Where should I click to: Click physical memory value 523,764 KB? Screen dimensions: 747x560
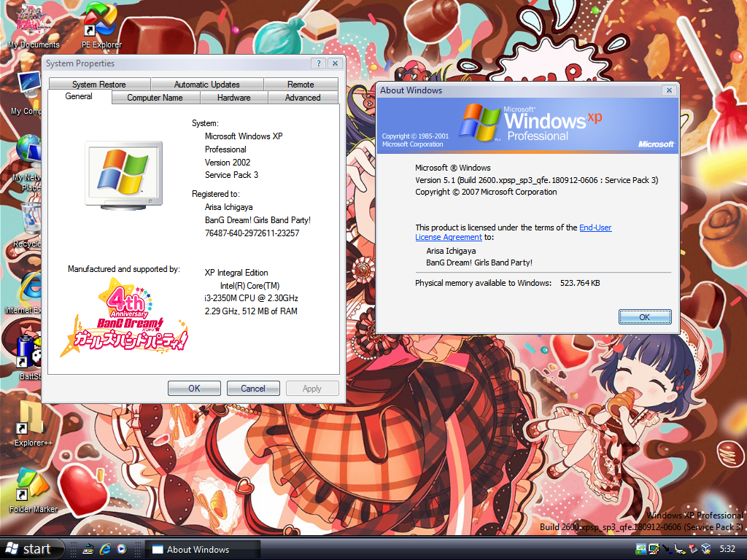(580, 283)
